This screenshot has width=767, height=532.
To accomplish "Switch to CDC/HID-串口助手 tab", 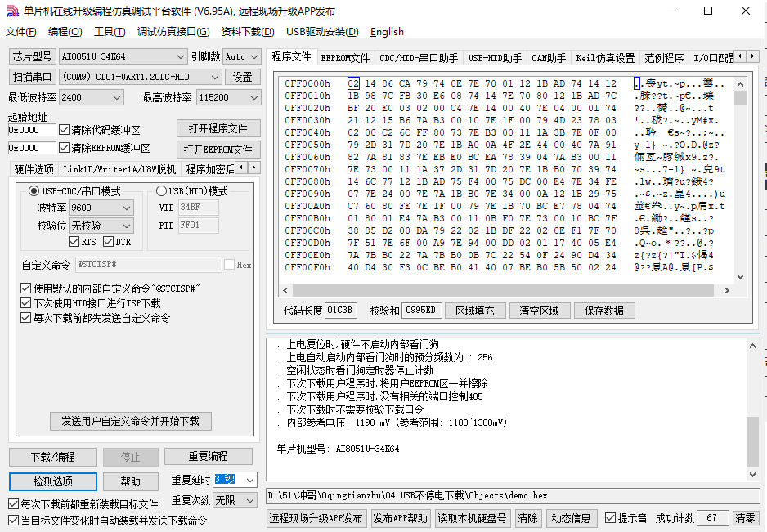I will click(419, 58).
